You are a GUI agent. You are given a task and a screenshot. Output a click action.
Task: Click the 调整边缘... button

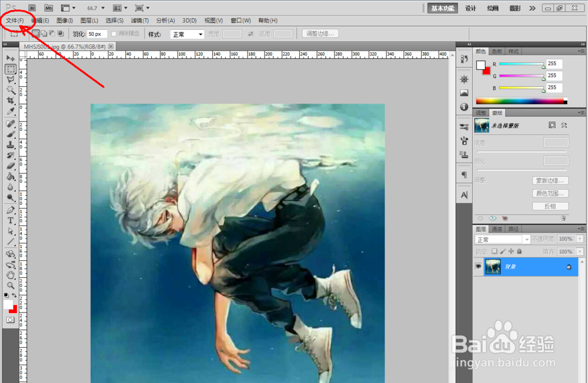(320, 33)
